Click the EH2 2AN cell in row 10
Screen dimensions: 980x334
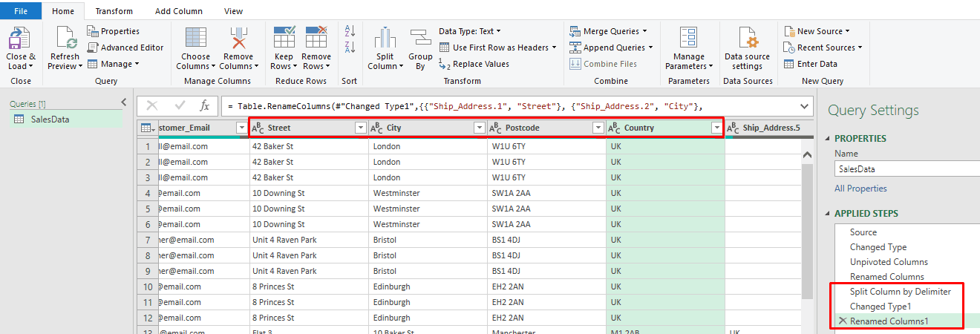(x=546, y=286)
